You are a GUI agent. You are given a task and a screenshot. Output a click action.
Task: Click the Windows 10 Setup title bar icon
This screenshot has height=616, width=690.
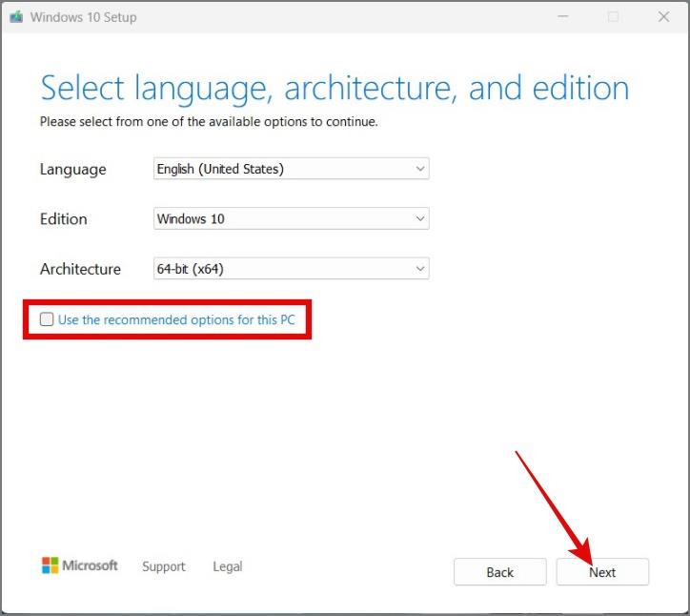16,17
